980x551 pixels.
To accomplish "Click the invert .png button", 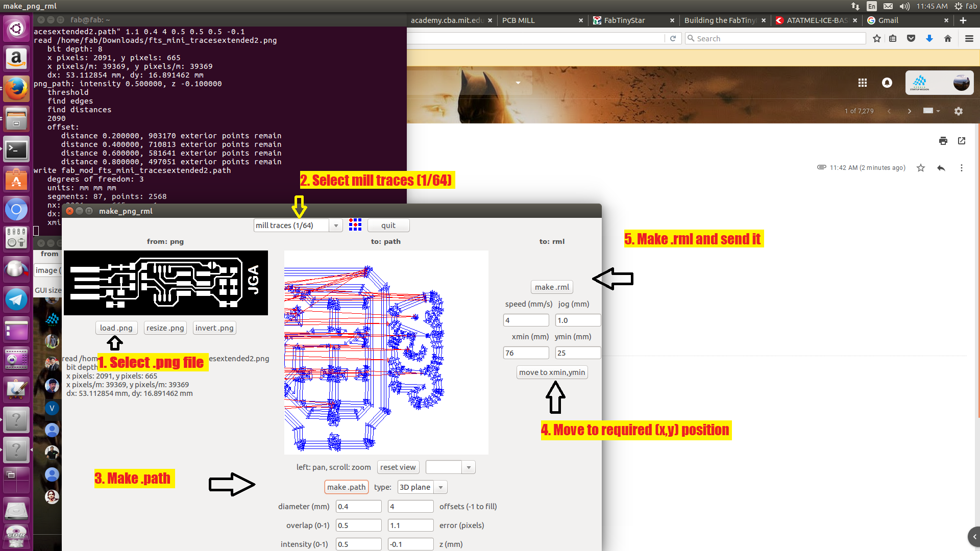I will click(x=214, y=328).
